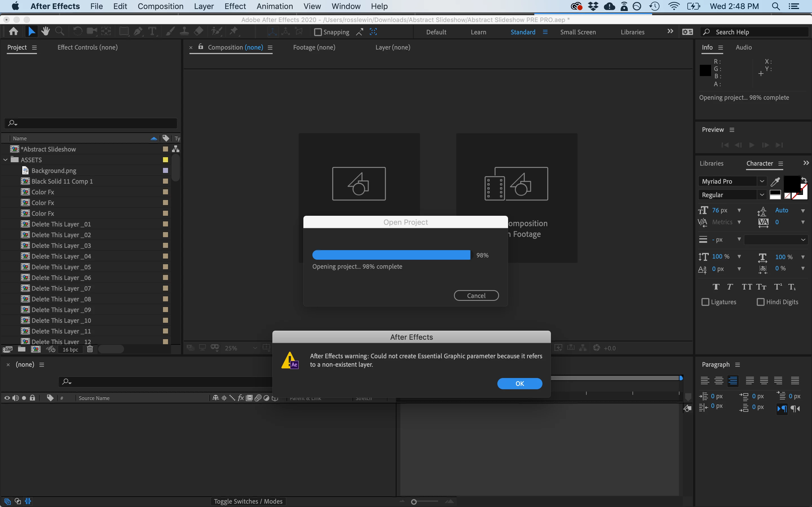Enable the Snapping checkbox
This screenshot has width=812, height=507.
318,32
